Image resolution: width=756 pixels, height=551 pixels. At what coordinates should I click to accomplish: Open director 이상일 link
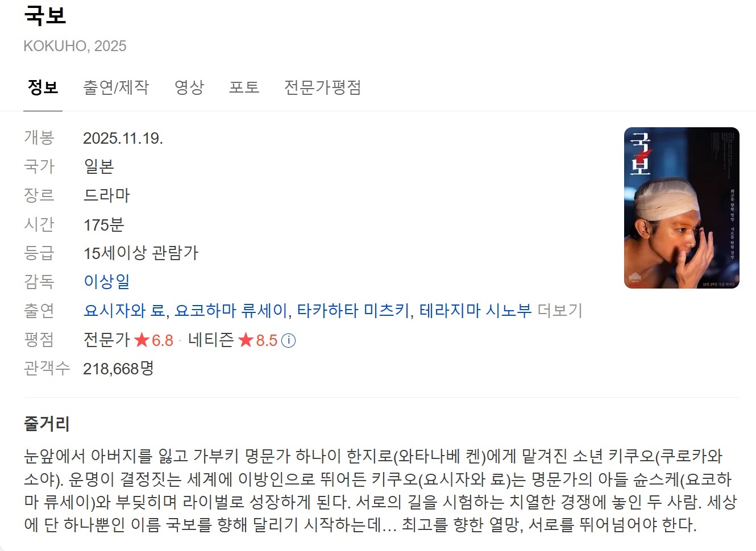[x=107, y=282]
